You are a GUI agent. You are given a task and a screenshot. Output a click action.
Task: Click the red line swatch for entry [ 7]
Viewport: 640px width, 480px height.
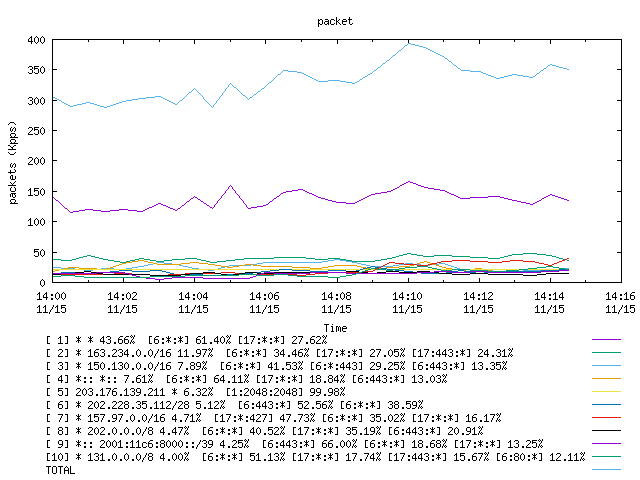point(606,418)
